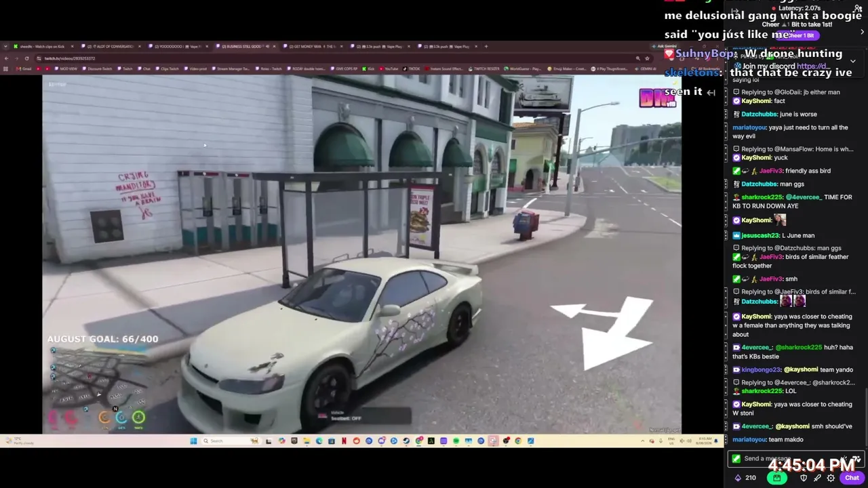
Task: Open the shield mod icon in chat footer
Action: [x=804, y=478]
